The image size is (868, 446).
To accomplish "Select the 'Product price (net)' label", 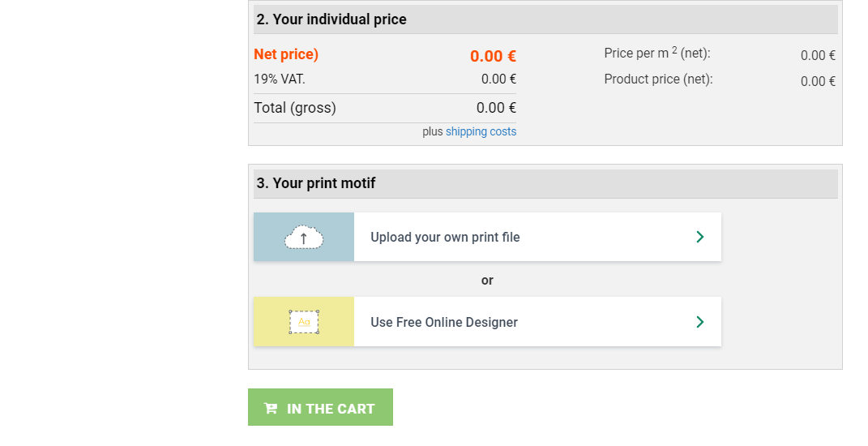I will point(658,79).
